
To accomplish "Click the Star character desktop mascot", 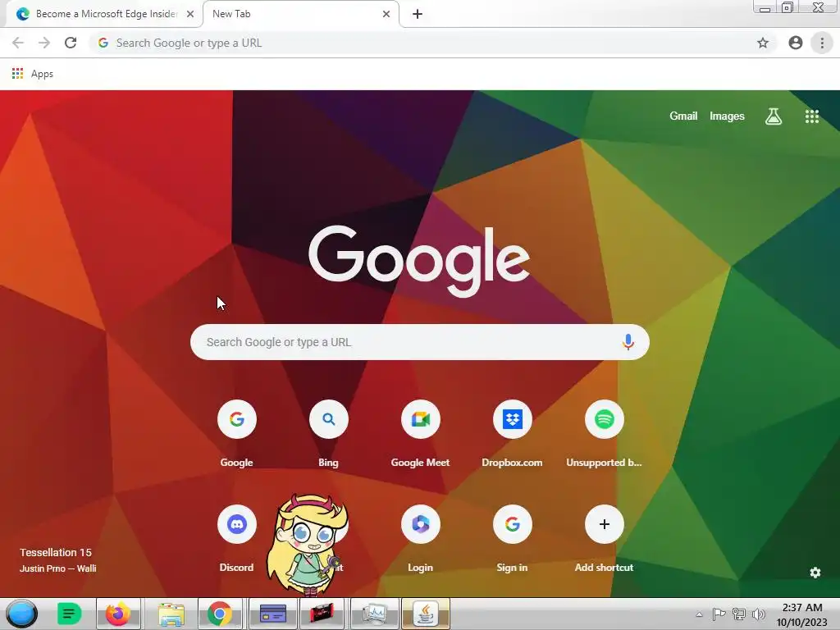I will point(308,545).
